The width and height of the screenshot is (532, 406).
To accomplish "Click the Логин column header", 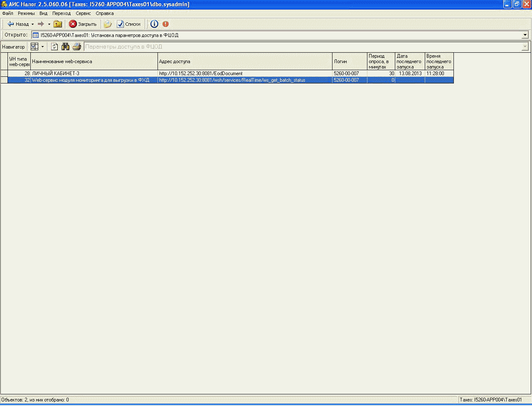I will (349, 61).
